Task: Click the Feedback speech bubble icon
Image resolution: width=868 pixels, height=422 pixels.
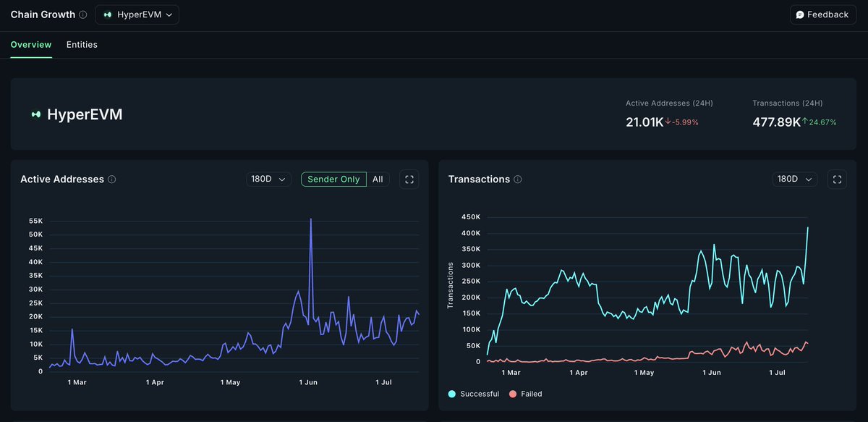Action: pyautogui.click(x=800, y=14)
